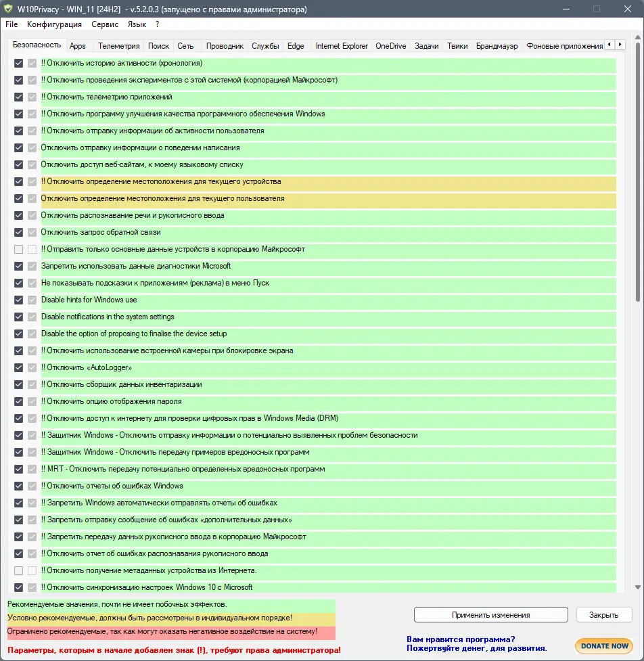Click text Отключить отправку информации о поведении написания

click(140, 147)
